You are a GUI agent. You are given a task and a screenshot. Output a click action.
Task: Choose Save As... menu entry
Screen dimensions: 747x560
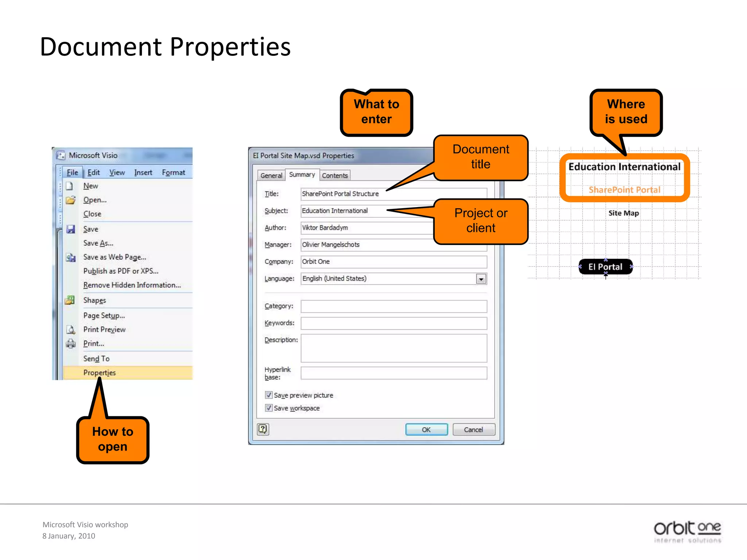click(128, 243)
